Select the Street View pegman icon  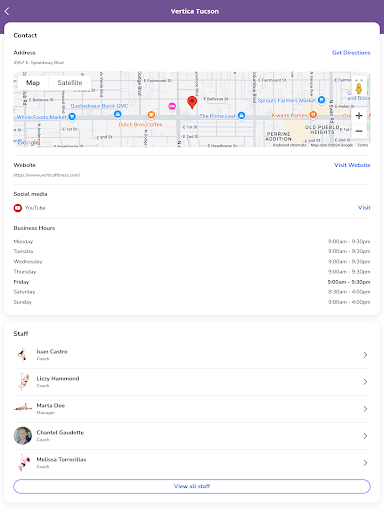[359, 88]
